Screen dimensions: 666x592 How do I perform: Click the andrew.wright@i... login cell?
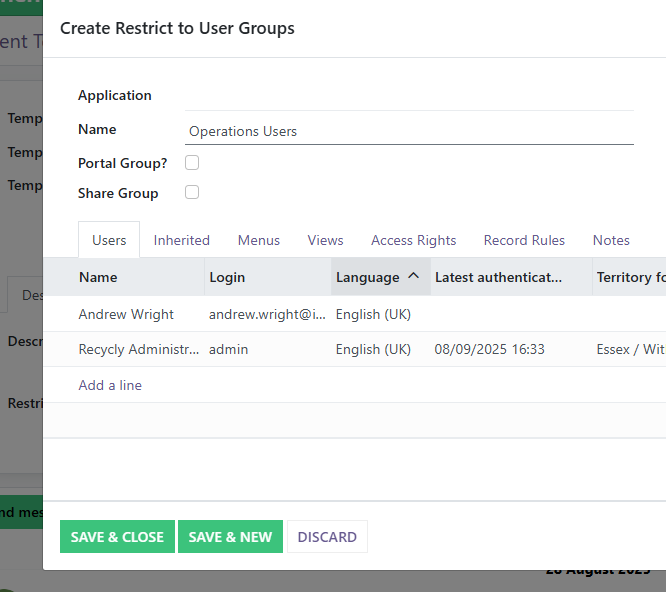(x=268, y=314)
